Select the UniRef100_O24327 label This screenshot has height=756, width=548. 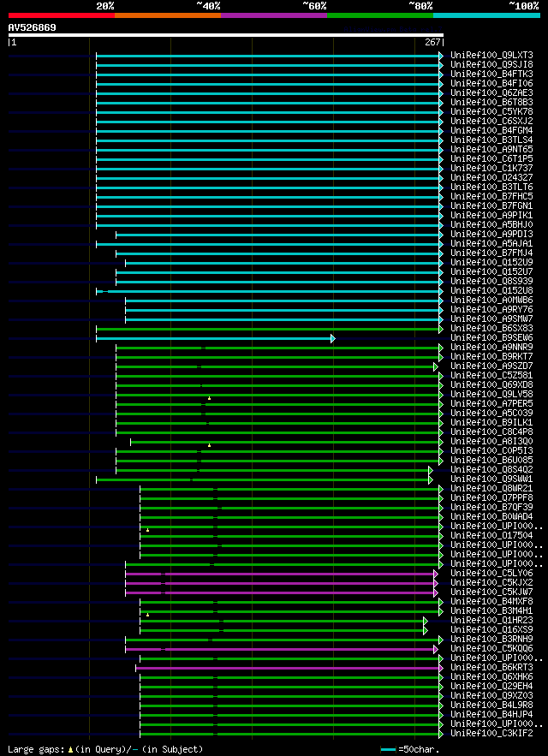tap(491, 178)
